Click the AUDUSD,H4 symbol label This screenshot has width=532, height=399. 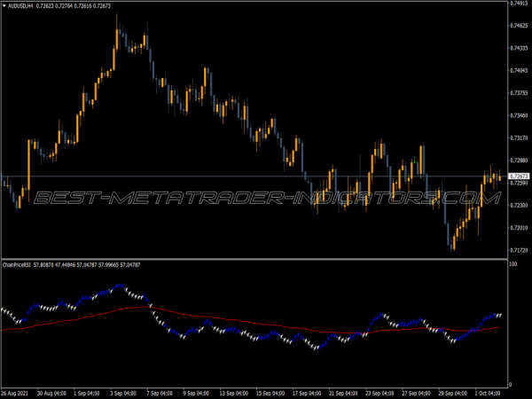[x=20, y=6]
